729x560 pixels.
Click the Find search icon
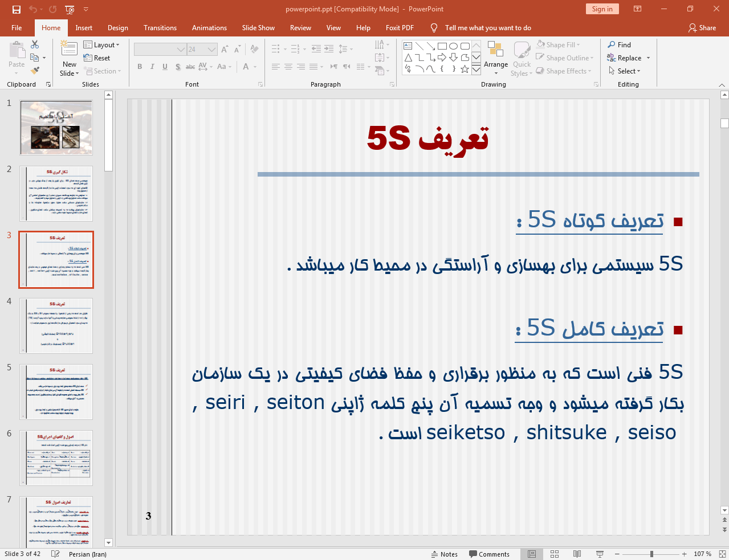click(612, 45)
